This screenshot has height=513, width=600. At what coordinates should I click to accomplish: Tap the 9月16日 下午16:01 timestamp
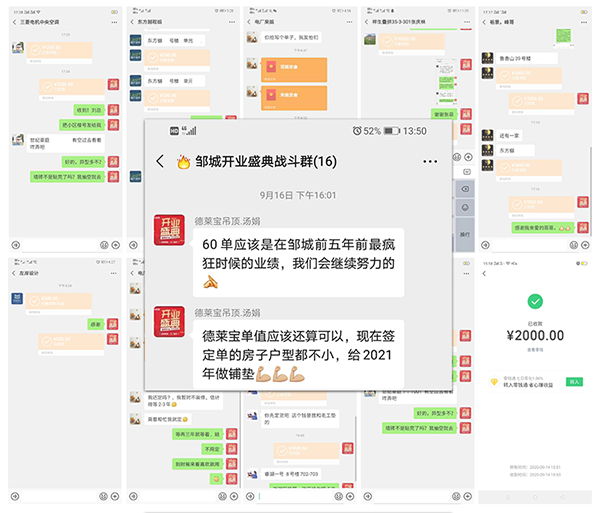298,195
